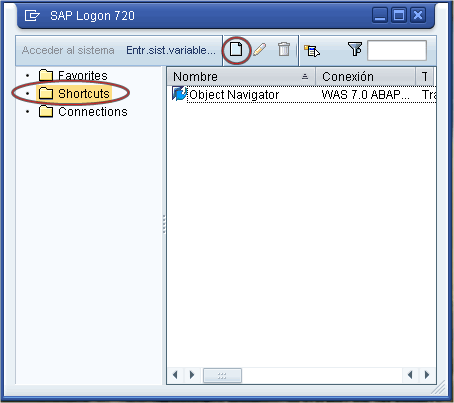Click the far-right right scroll arrow
Image resolution: width=454 pixels, height=403 pixels.
click(427, 375)
